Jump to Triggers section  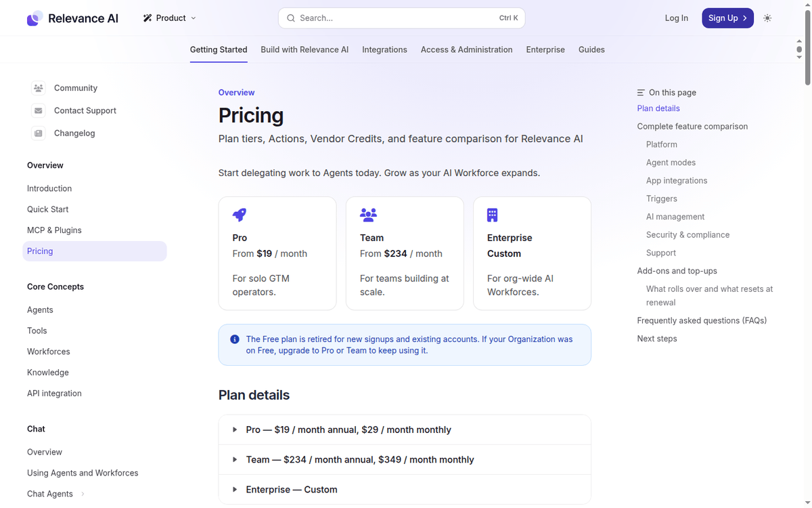(x=662, y=198)
